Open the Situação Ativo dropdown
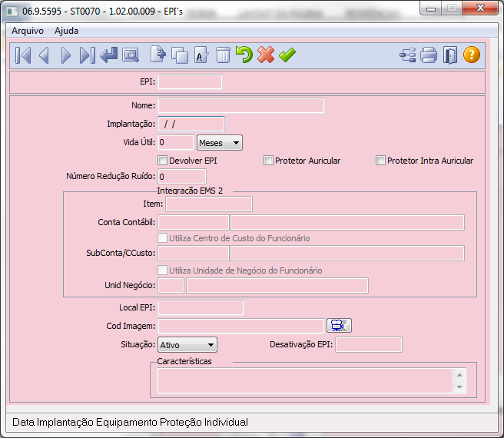This screenshot has height=438, width=504. pyautogui.click(x=187, y=345)
